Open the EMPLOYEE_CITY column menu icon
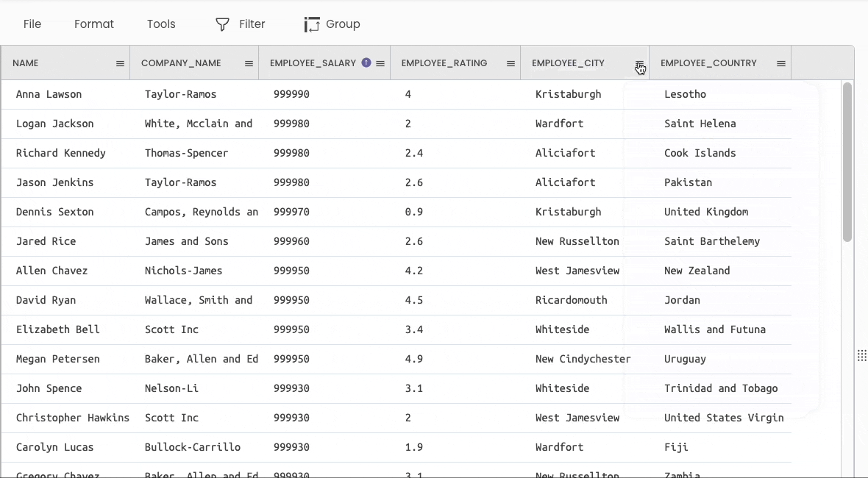 click(x=639, y=64)
